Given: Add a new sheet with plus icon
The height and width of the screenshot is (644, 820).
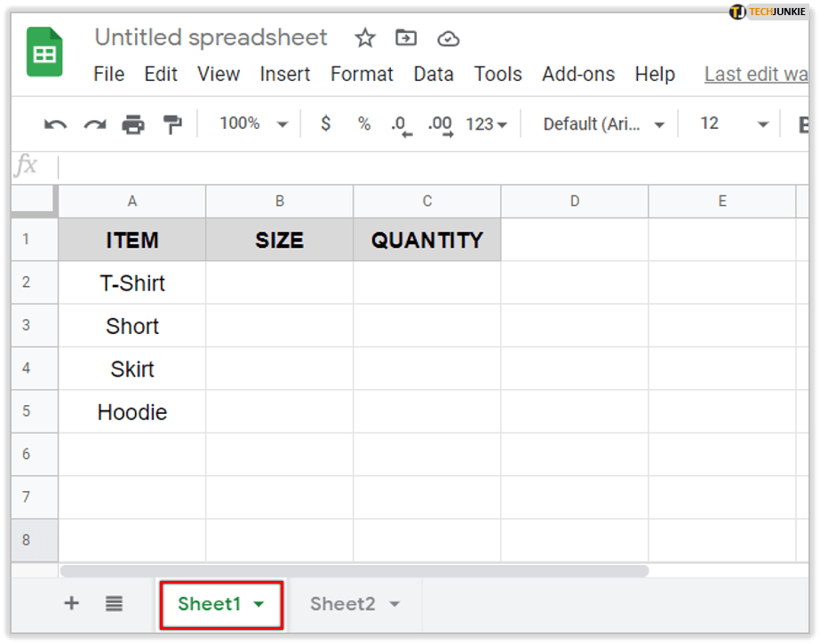Looking at the screenshot, I should point(72,604).
